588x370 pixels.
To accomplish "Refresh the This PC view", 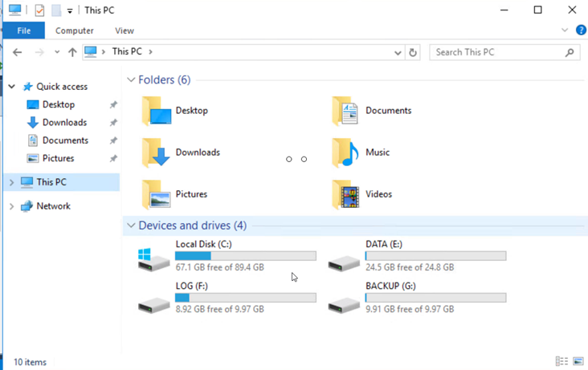I will coord(413,52).
